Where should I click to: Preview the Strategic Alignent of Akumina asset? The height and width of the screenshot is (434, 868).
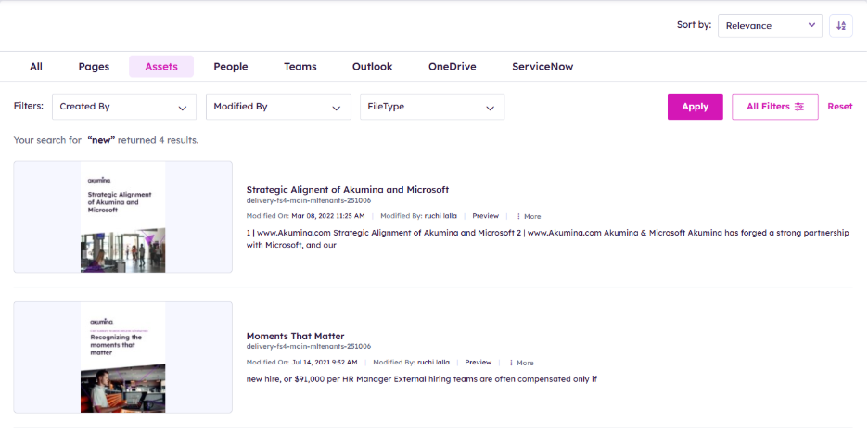485,216
